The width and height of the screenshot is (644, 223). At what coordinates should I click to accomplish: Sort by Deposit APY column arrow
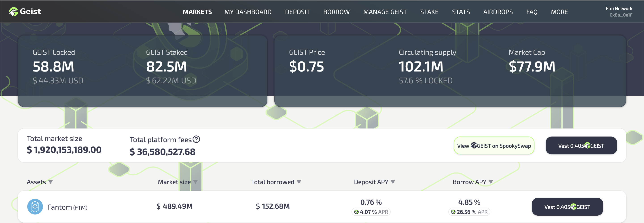pyautogui.click(x=393, y=182)
